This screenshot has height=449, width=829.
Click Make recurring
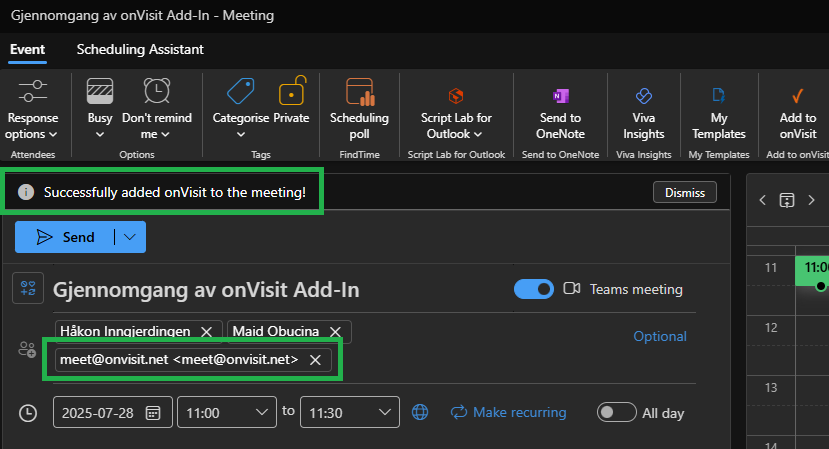pyautogui.click(x=509, y=412)
